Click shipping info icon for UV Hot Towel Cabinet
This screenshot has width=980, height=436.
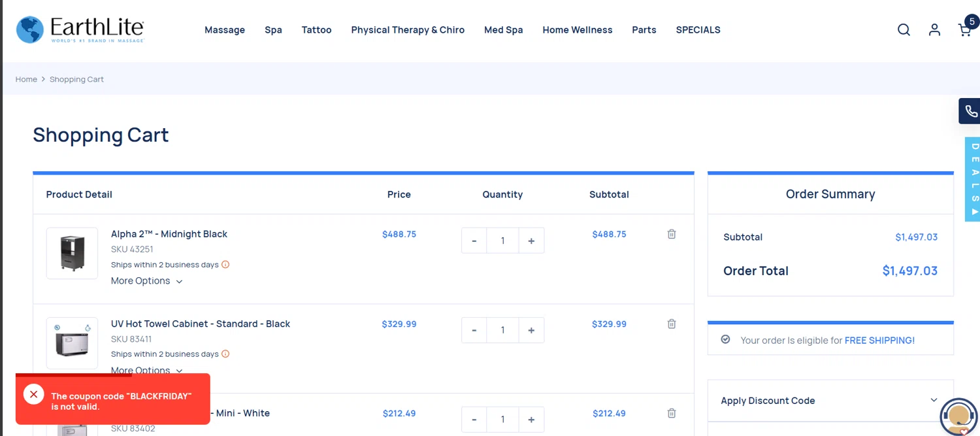click(x=225, y=354)
